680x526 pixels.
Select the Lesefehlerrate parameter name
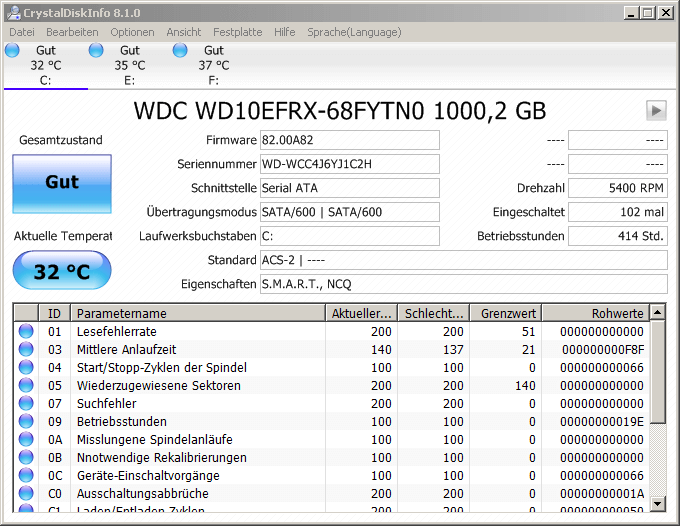tap(117, 332)
